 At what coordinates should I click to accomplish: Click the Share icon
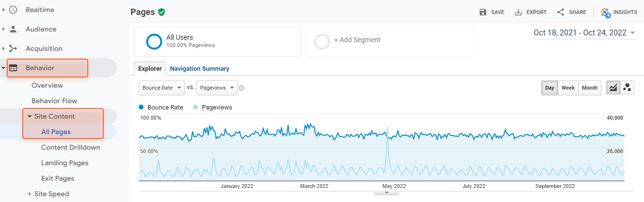[x=561, y=12]
